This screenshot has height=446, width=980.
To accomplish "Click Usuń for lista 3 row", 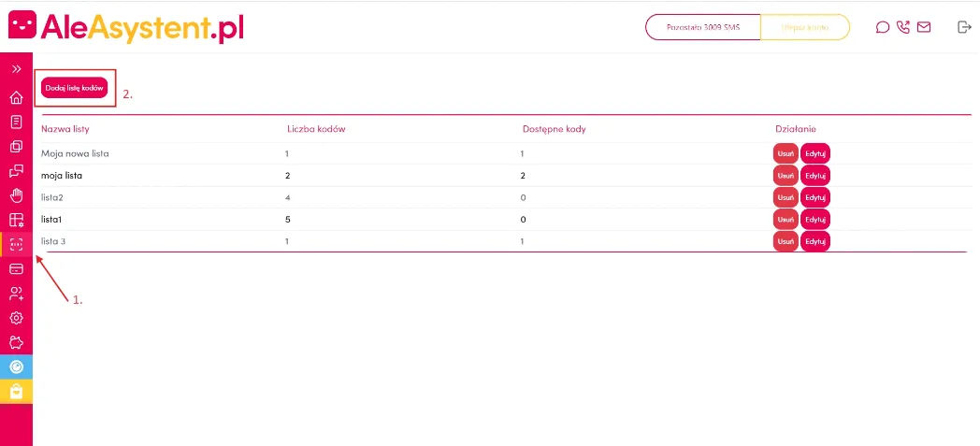I will click(x=785, y=241).
